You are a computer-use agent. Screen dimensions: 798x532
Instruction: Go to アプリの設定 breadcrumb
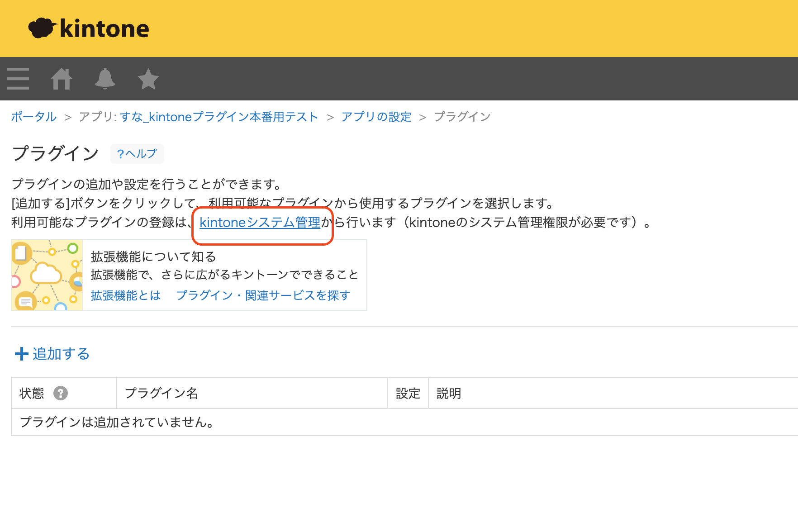coord(376,117)
